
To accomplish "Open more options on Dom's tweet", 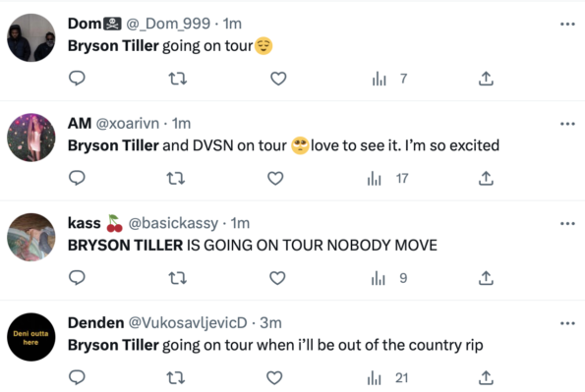I will click(567, 25).
